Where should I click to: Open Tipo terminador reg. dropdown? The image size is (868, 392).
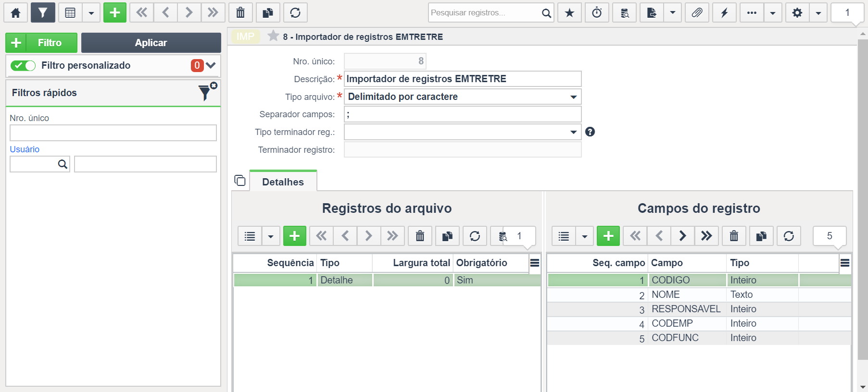tap(463, 132)
